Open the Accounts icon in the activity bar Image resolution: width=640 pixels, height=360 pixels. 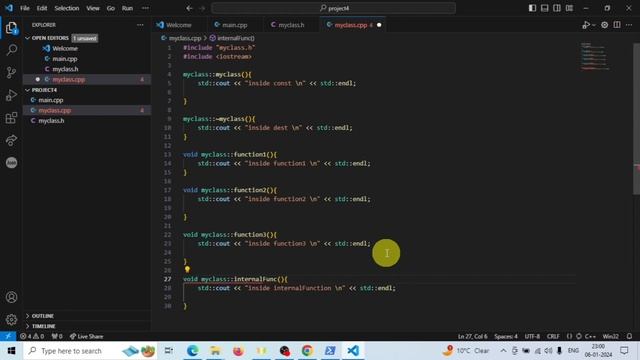11,297
